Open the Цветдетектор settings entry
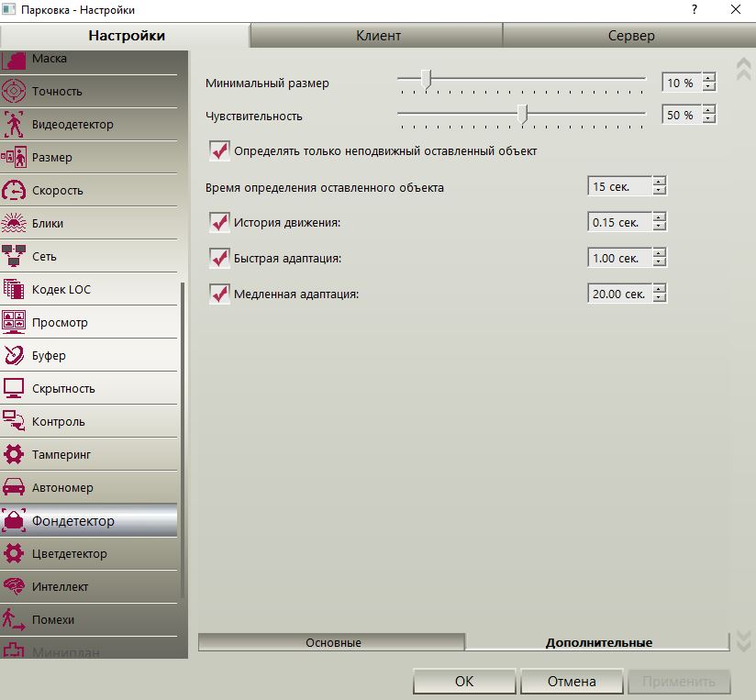The image size is (756, 700). [89, 553]
